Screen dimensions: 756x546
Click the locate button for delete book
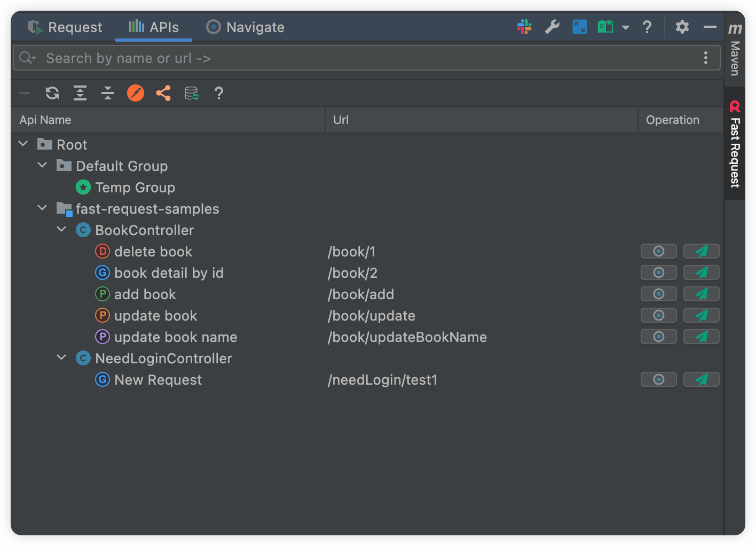pyautogui.click(x=659, y=251)
